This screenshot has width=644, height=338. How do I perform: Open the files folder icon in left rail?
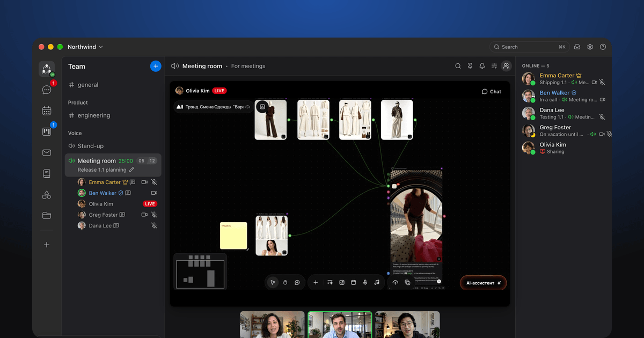click(47, 216)
